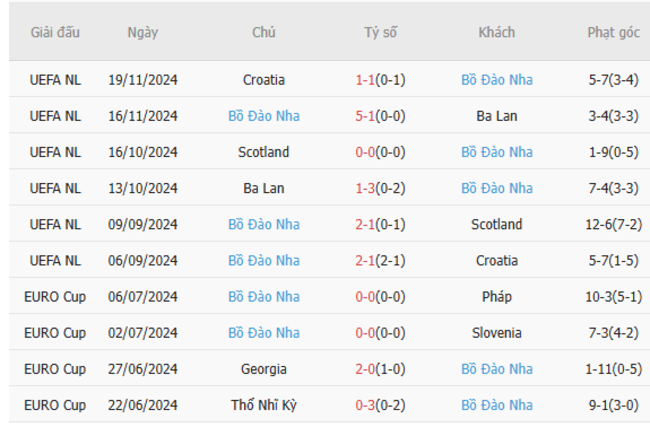Image resolution: width=650 pixels, height=427 pixels.
Task: Open Bồ Đào Nha link in 16/11/2024 row
Action: [x=264, y=116]
